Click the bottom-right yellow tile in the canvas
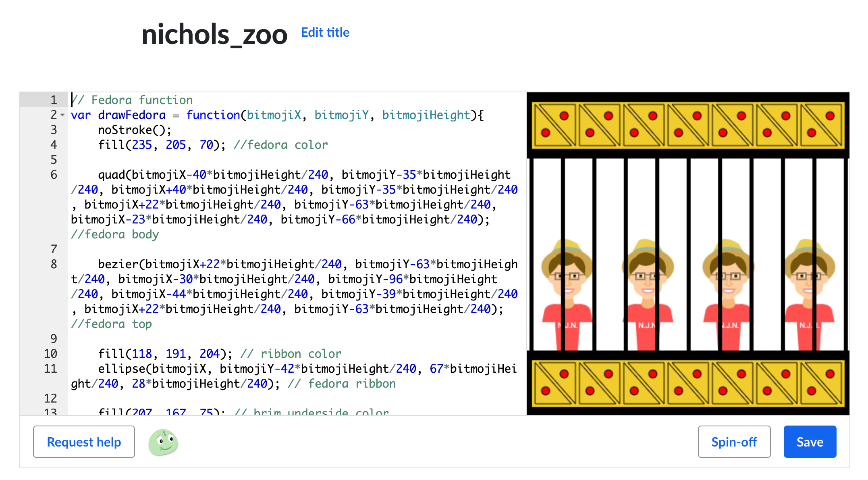The image size is (868, 480). tap(821, 382)
